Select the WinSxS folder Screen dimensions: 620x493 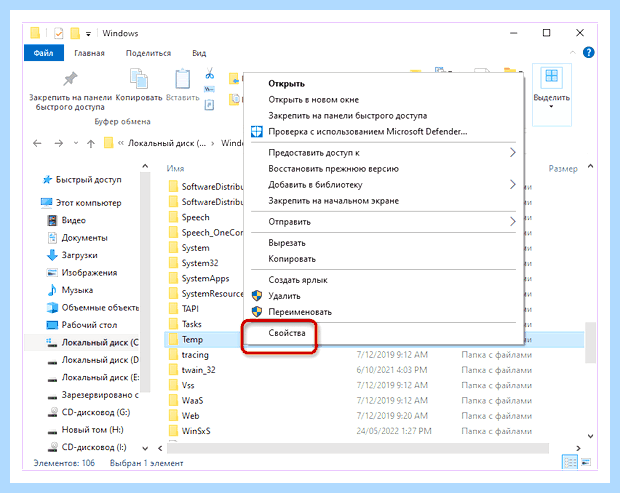click(x=196, y=431)
